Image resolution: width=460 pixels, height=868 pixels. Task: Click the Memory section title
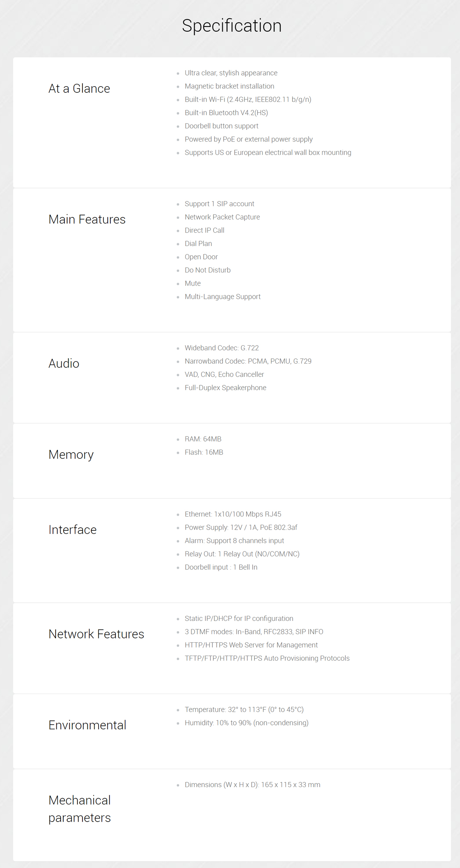71,455
